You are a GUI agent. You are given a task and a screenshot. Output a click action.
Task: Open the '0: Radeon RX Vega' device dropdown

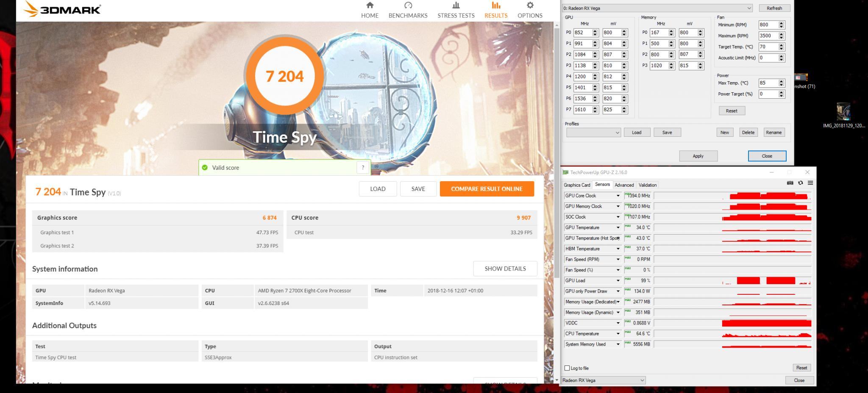click(x=657, y=8)
